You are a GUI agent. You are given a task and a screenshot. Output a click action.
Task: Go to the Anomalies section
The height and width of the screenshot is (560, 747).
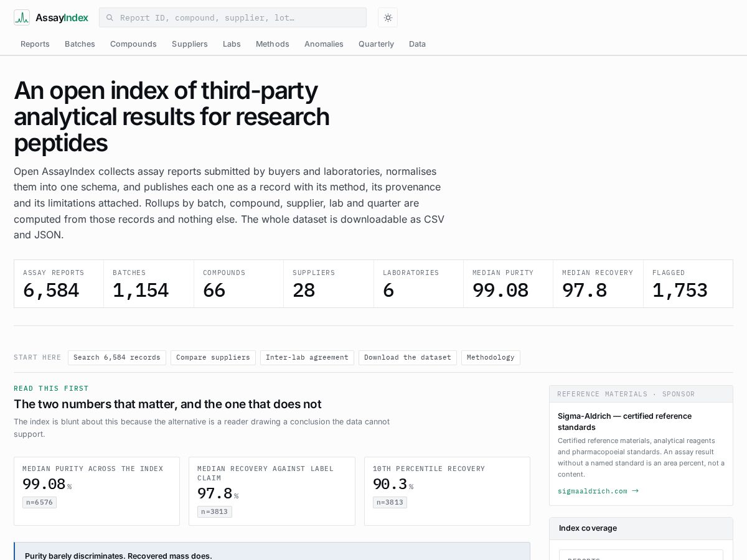[324, 44]
